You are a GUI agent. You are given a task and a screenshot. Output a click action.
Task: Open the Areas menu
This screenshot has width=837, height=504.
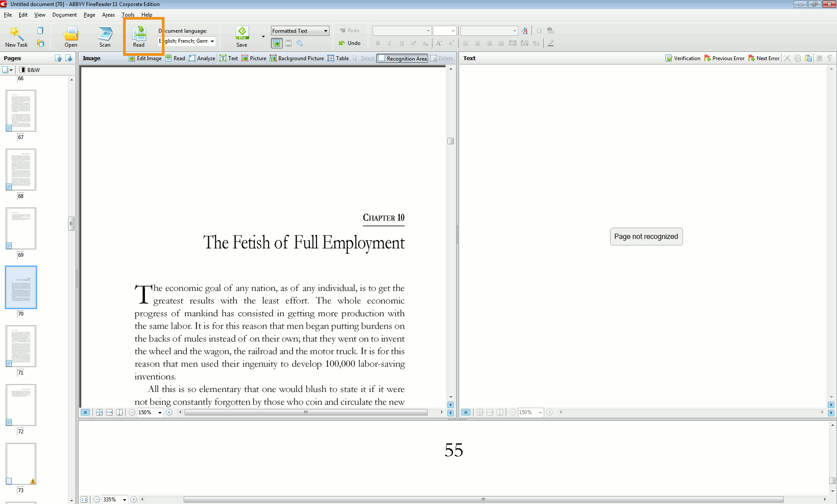click(x=108, y=15)
